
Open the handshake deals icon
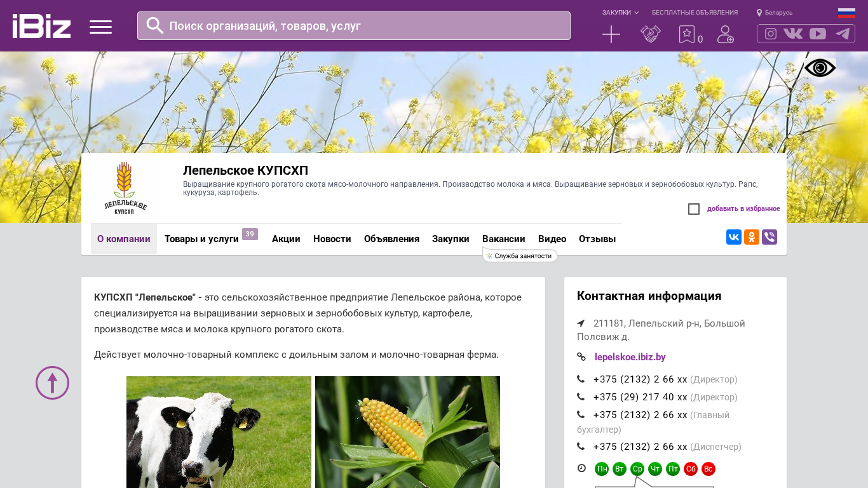(651, 34)
